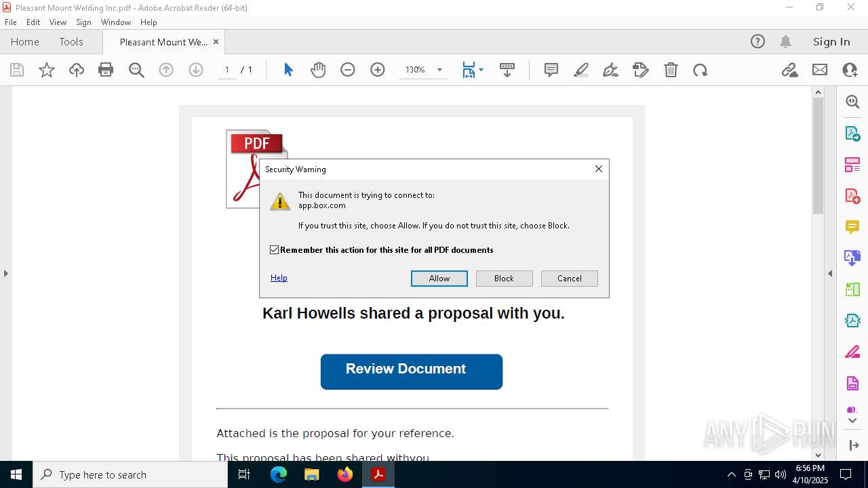Go to previous page arrow
Image resolution: width=868 pixels, height=488 pixels.
(x=166, y=70)
